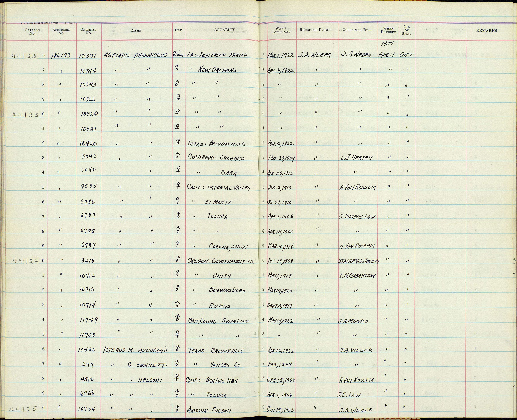Click the 'Catalog No.' column header

[32, 32]
